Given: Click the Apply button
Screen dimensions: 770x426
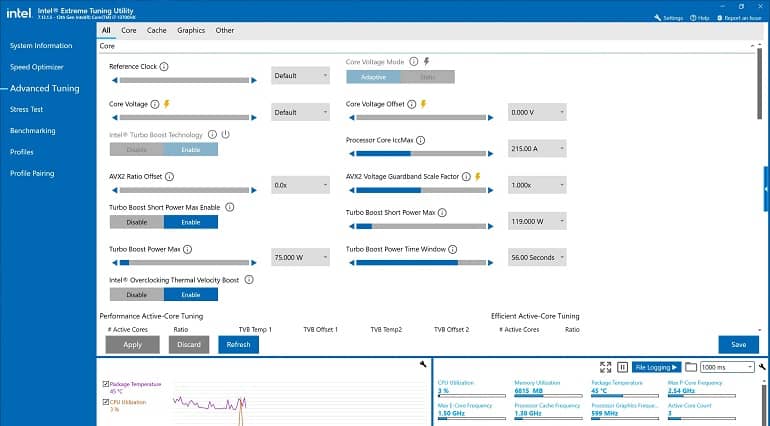Looking at the screenshot, I should pyautogui.click(x=133, y=345).
